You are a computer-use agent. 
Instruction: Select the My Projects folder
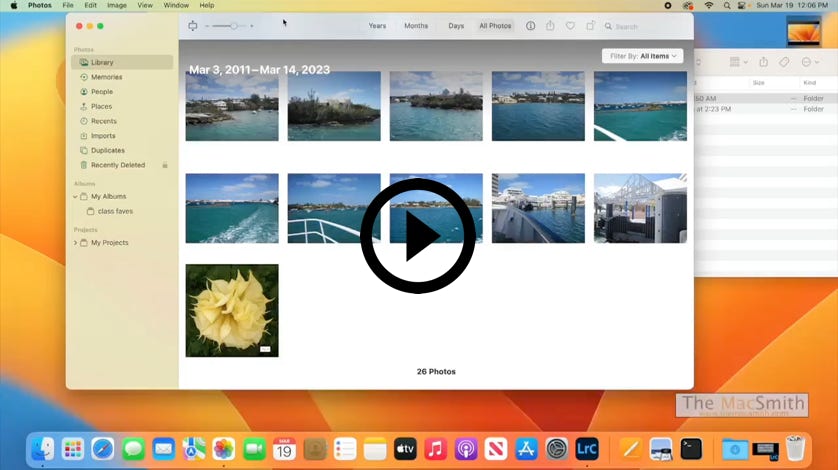[109, 242]
